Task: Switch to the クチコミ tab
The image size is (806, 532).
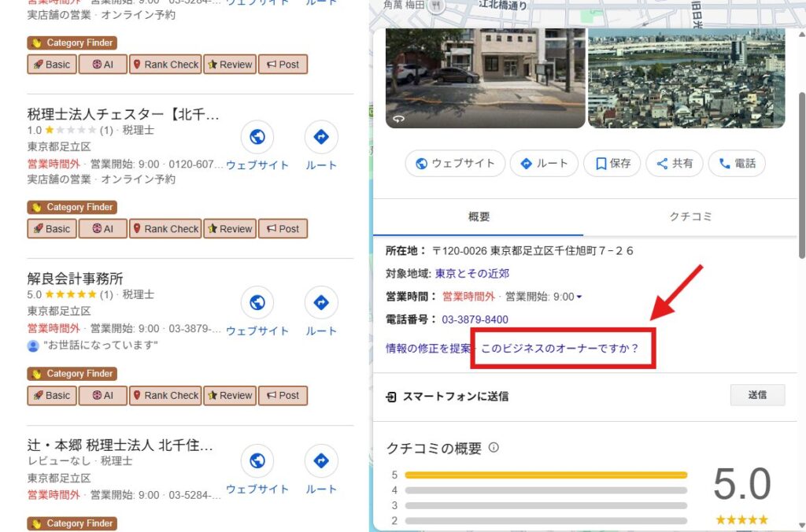Action: tap(690, 216)
